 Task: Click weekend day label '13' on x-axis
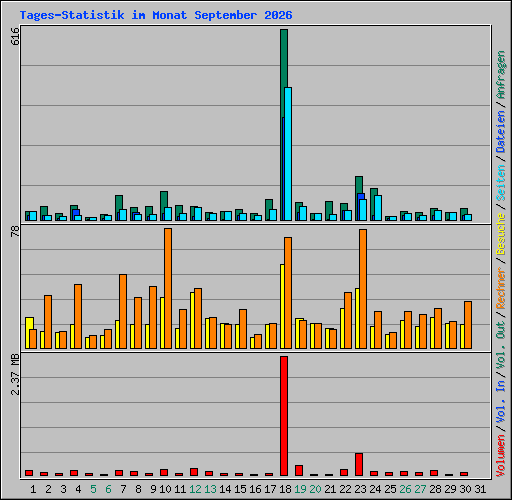210,489
